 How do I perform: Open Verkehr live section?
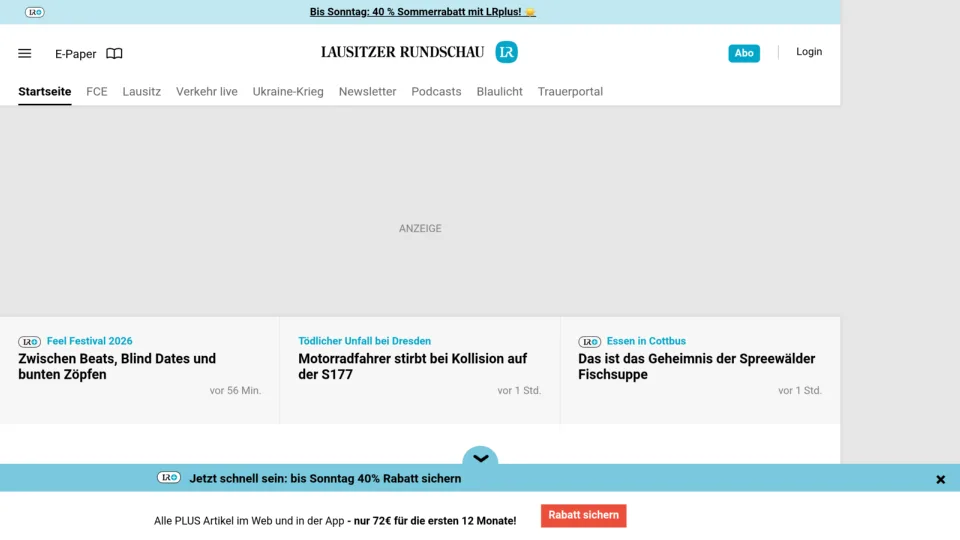[x=207, y=91]
